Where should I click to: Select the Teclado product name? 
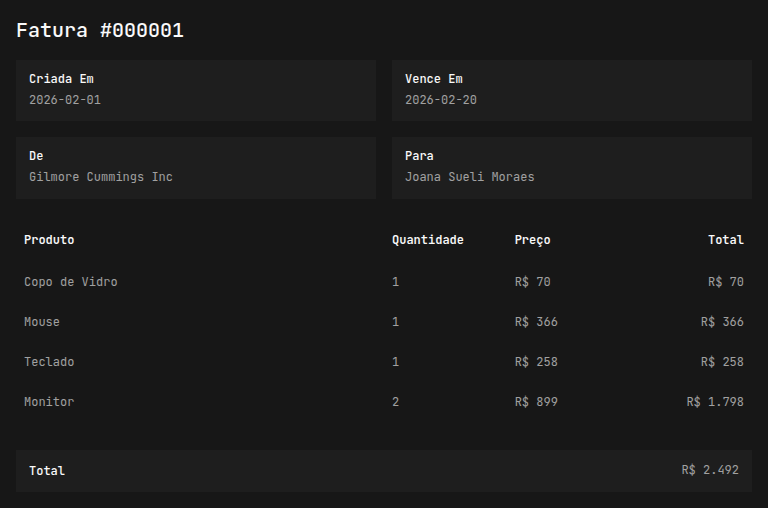49,362
